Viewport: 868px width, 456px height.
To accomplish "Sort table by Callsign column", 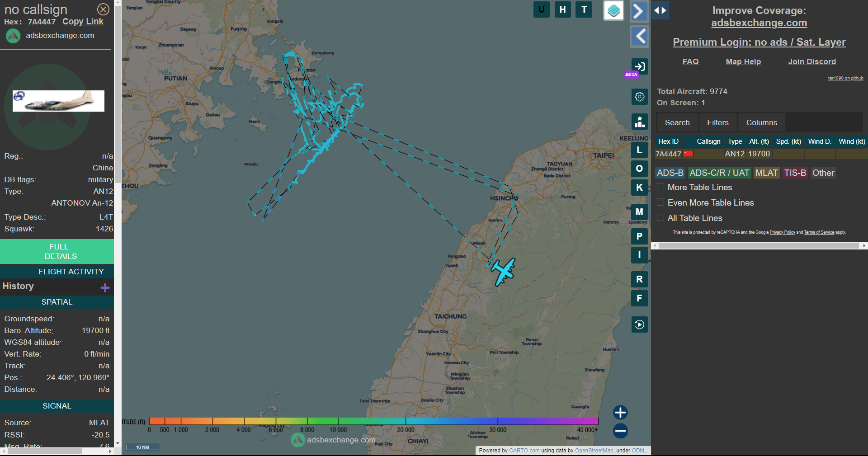I will click(708, 141).
